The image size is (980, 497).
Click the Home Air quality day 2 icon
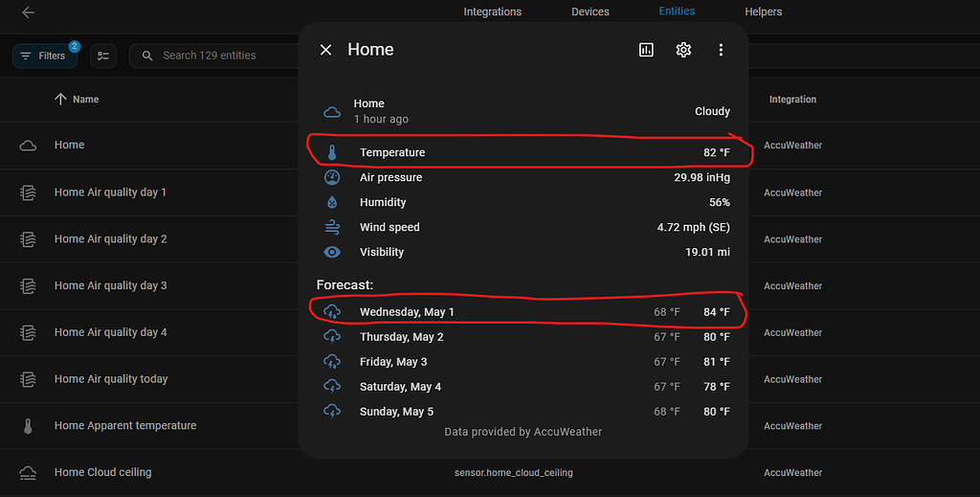(x=28, y=238)
